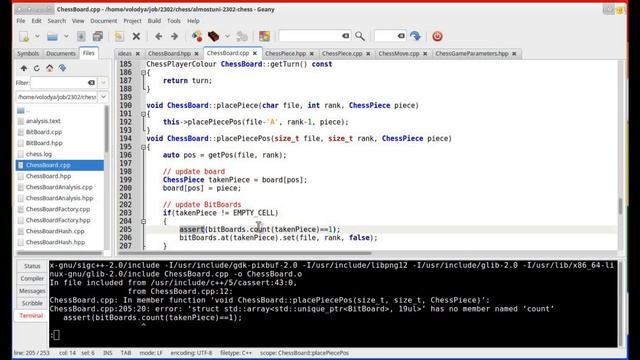Select chess.log in the file list
The height and width of the screenshot is (360, 640).
coord(39,154)
